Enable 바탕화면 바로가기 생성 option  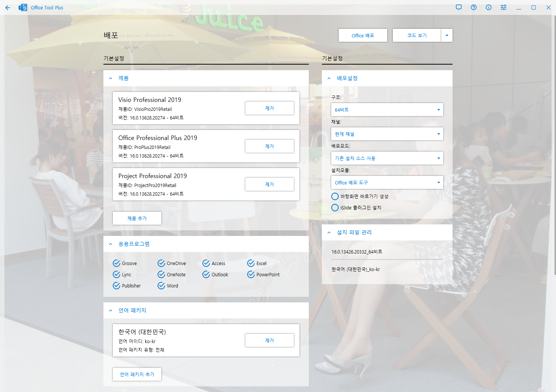point(335,196)
